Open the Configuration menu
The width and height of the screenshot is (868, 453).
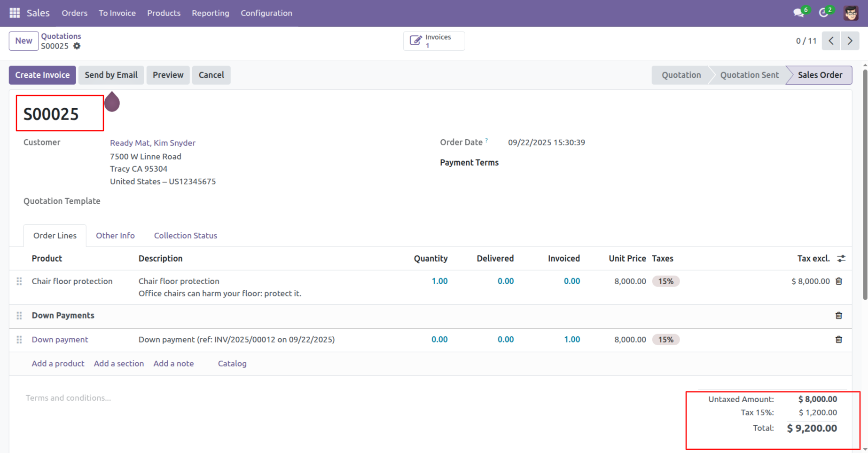pos(266,13)
